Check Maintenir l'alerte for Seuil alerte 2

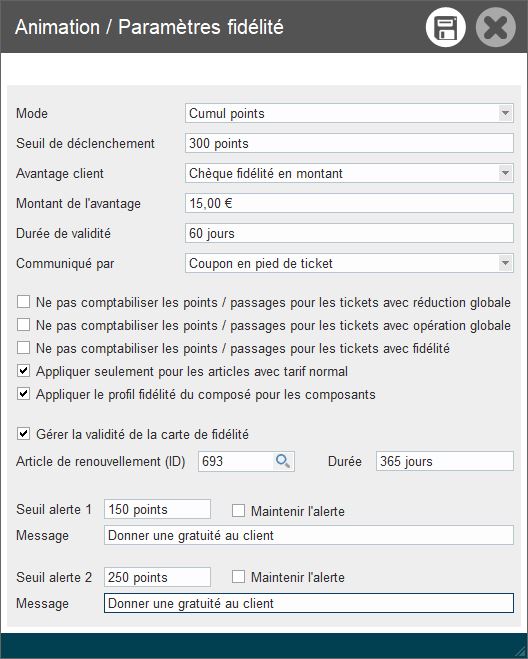238,577
